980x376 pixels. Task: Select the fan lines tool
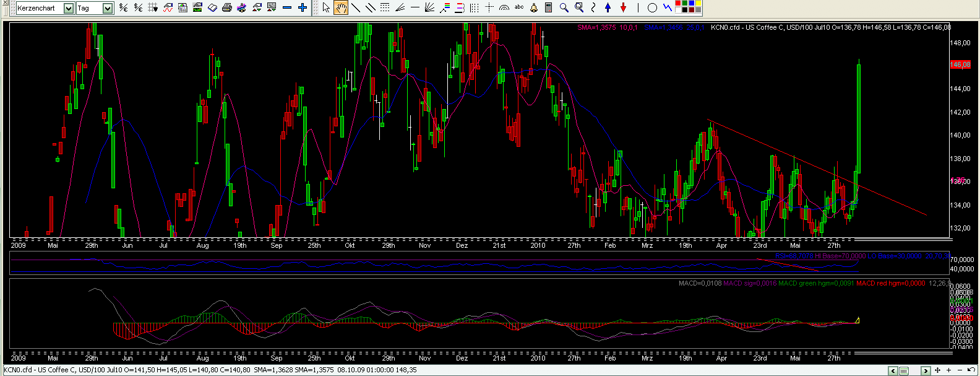pos(400,7)
